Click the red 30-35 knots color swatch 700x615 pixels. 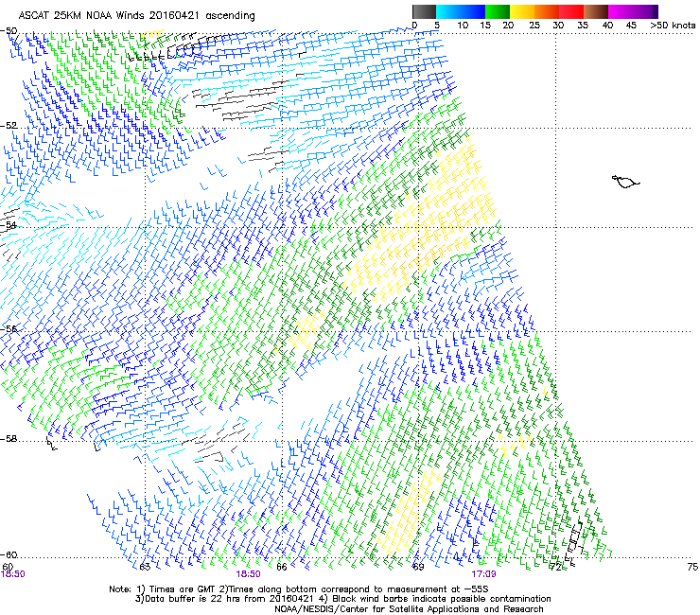pos(571,11)
